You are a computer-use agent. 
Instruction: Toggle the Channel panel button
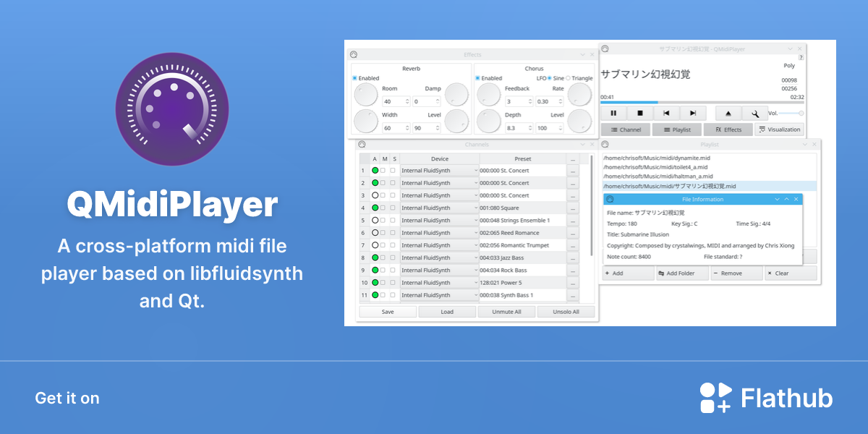point(626,129)
